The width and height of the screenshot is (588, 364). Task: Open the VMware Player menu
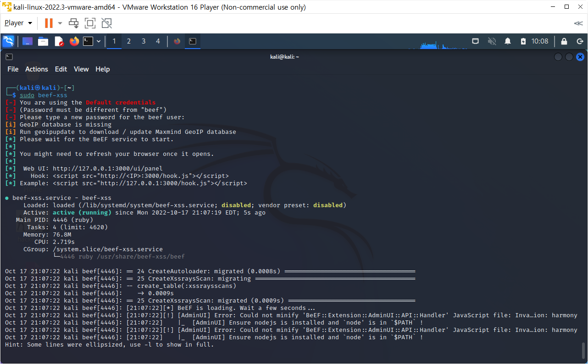point(18,23)
